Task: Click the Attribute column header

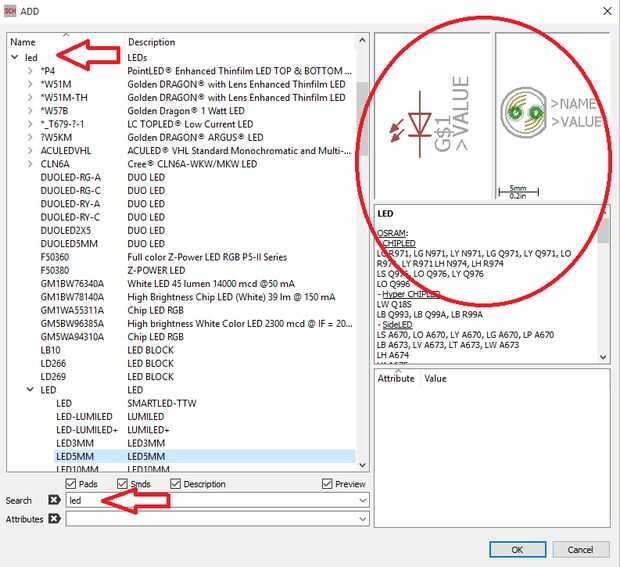Action: click(x=396, y=378)
